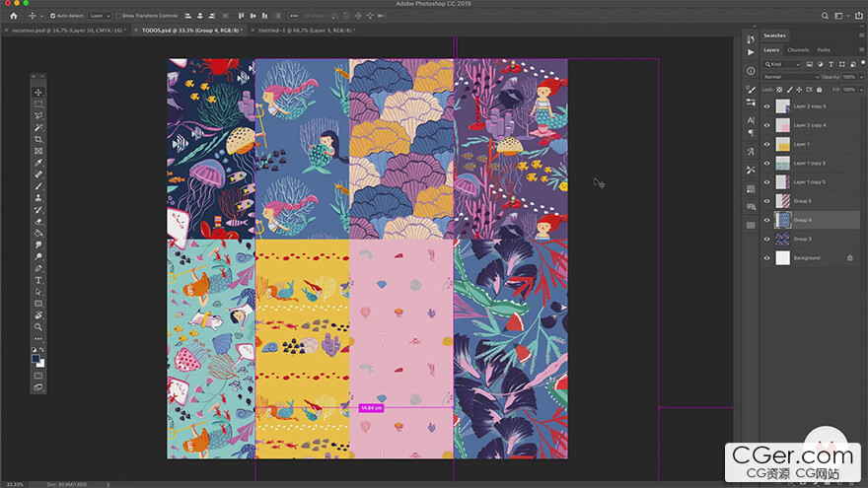Toggle Quick Mask mode
Screen dimensions: 868x488
tap(38, 376)
